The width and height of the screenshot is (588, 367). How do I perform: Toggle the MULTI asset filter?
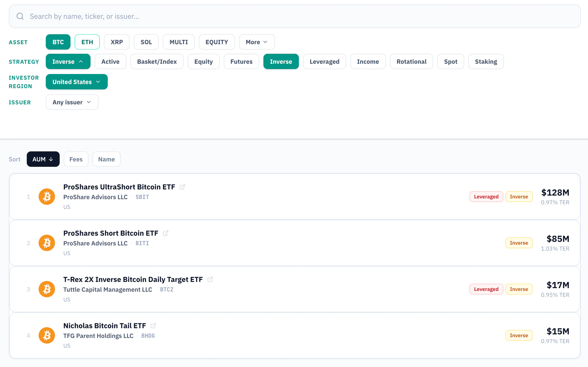[x=179, y=42]
